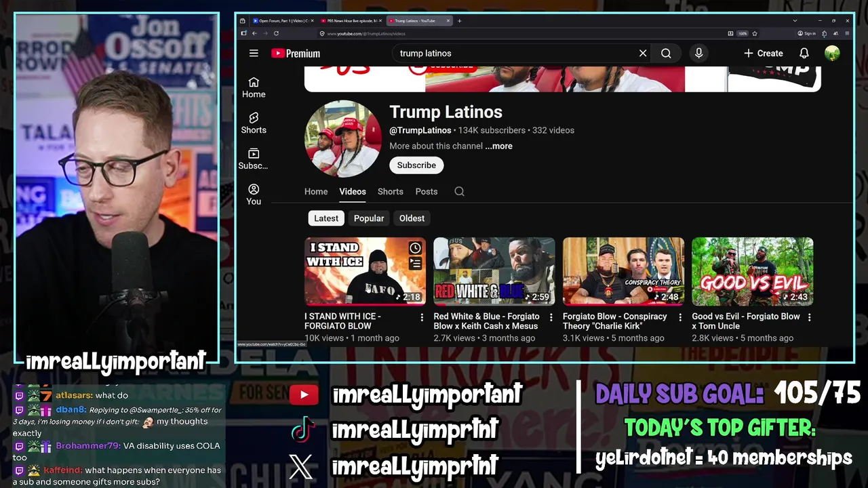The width and height of the screenshot is (868, 488).
Task: Start voice search with the microphone icon
Action: [x=698, y=53]
